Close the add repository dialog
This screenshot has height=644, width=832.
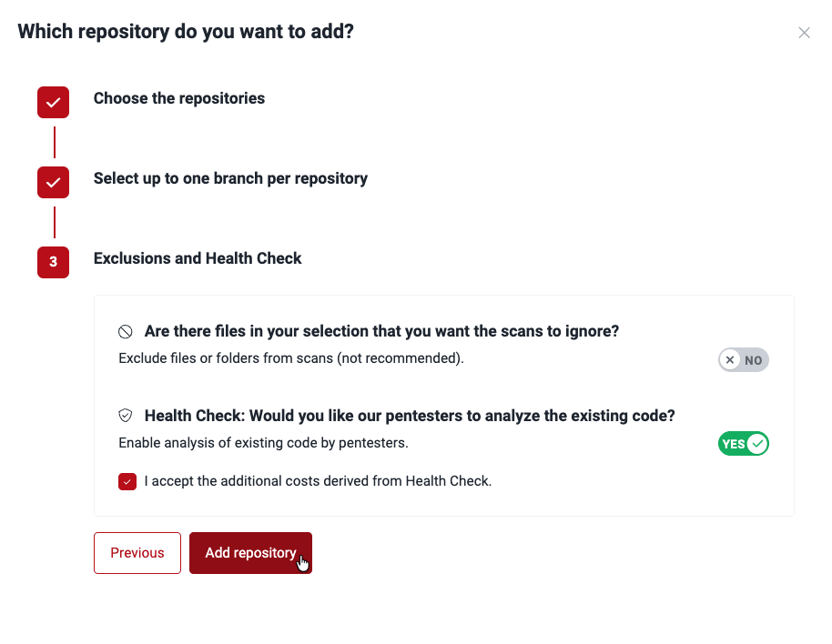(x=804, y=33)
